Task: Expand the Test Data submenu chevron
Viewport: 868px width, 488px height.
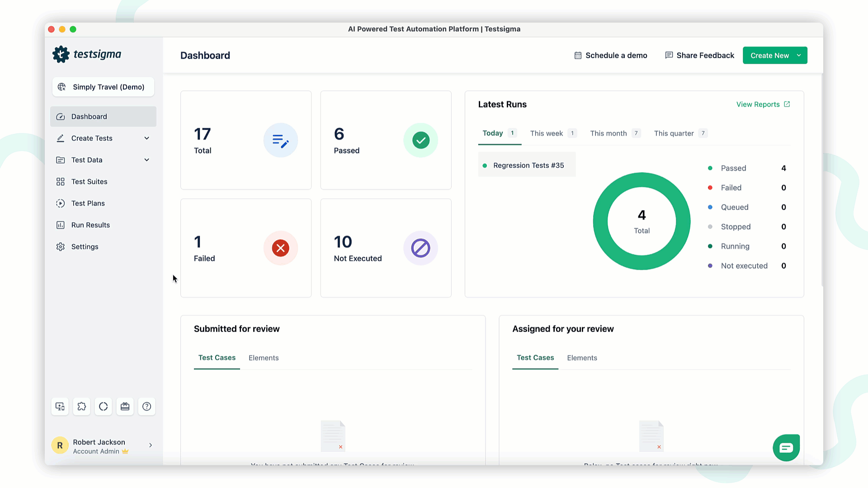Action: click(x=147, y=160)
